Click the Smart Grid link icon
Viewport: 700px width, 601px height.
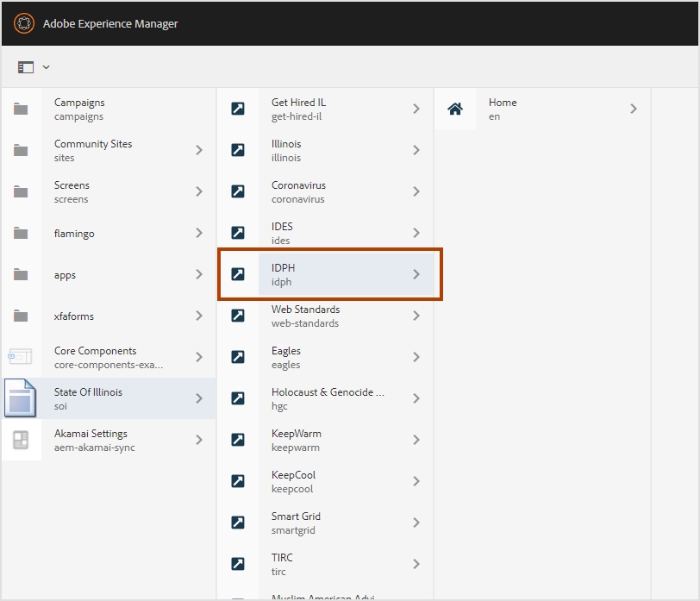[x=238, y=523]
